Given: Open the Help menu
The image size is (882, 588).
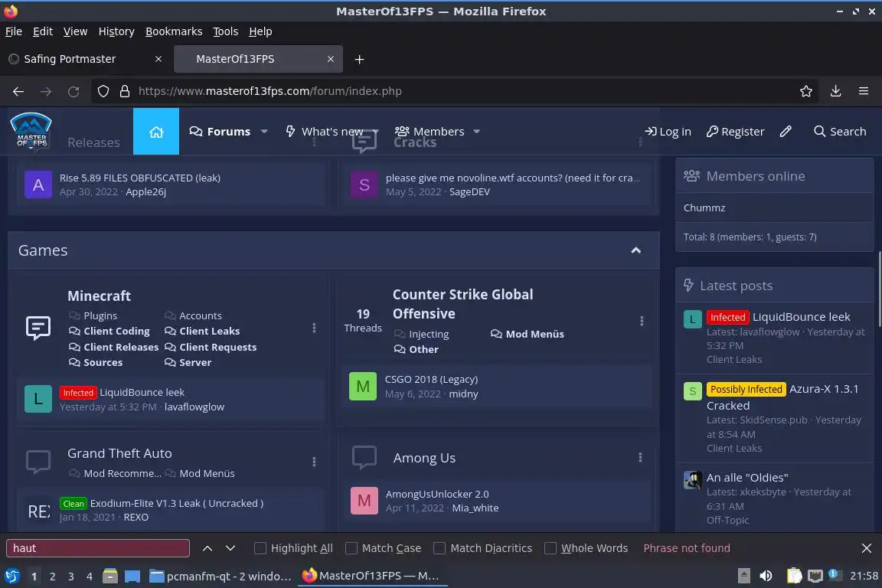Looking at the screenshot, I should click(260, 31).
